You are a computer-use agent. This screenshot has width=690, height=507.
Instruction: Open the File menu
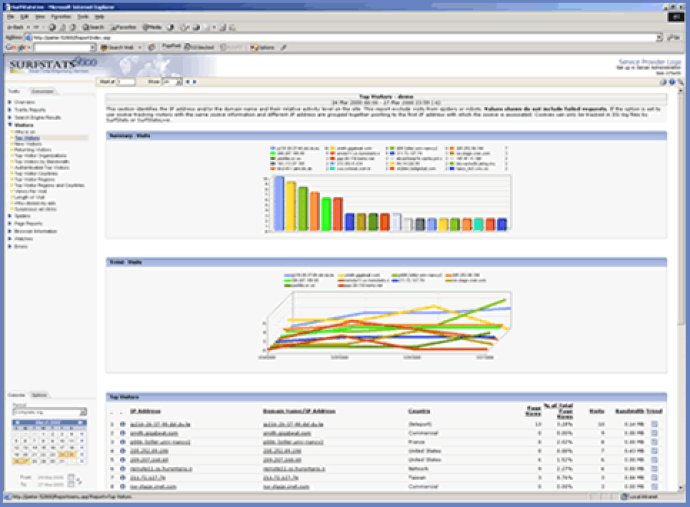click(11, 17)
